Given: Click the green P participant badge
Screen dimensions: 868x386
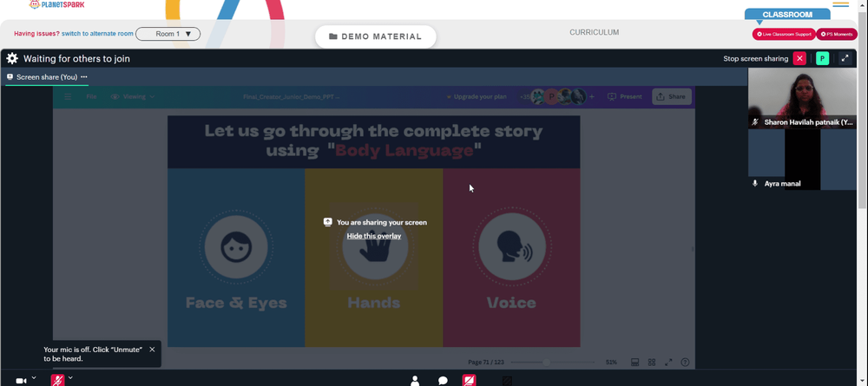Looking at the screenshot, I should point(823,59).
